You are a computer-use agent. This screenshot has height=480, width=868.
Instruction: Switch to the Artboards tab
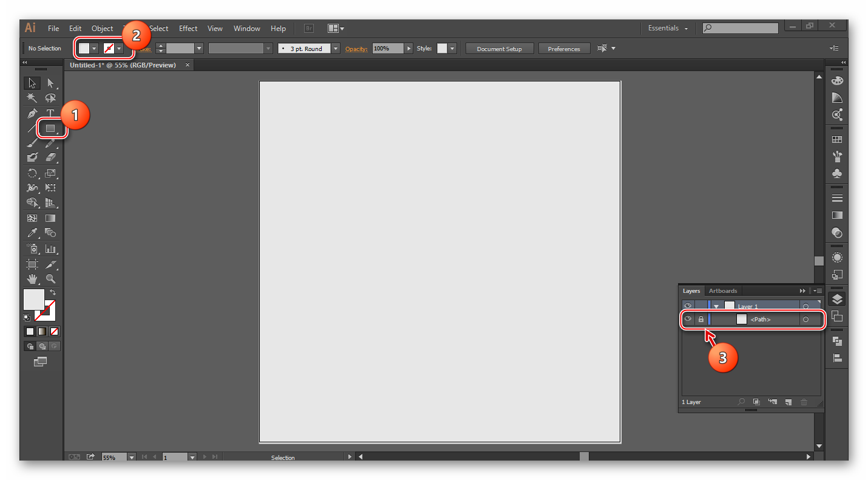click(x=723, y=291)
